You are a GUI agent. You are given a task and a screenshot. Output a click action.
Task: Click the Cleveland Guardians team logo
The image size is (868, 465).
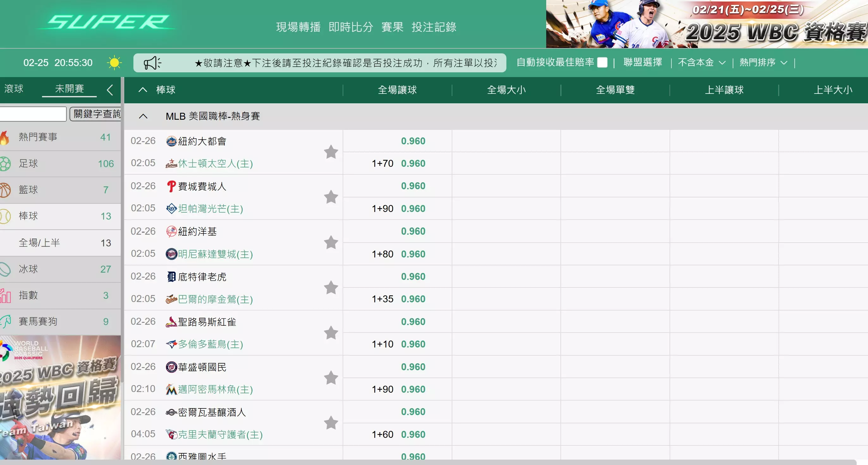pos(172,434)
